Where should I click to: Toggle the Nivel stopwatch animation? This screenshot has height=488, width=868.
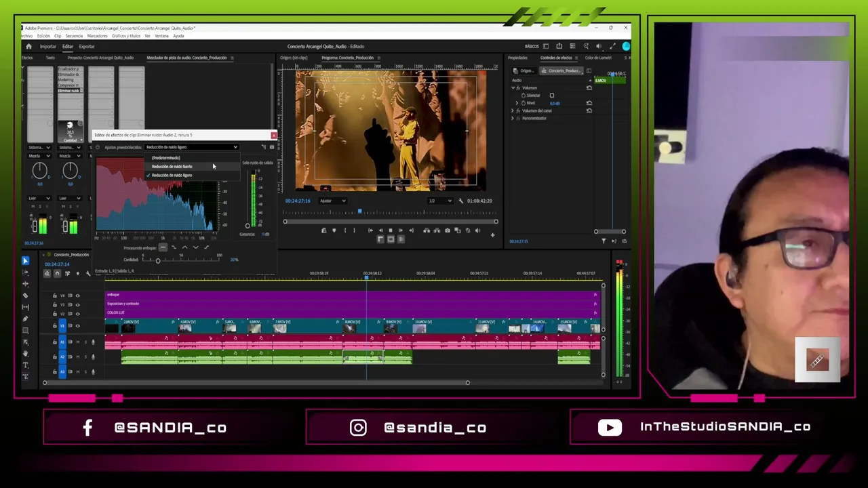click(523, 103)
